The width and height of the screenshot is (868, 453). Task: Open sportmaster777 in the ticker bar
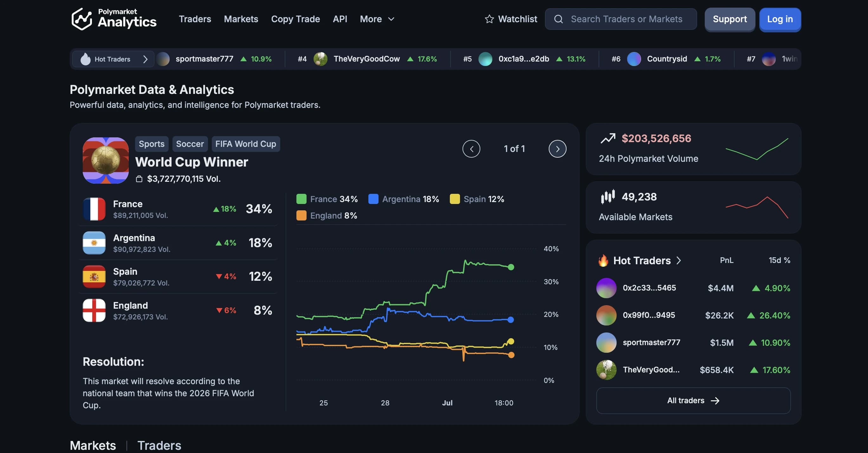tap(204, 59)
